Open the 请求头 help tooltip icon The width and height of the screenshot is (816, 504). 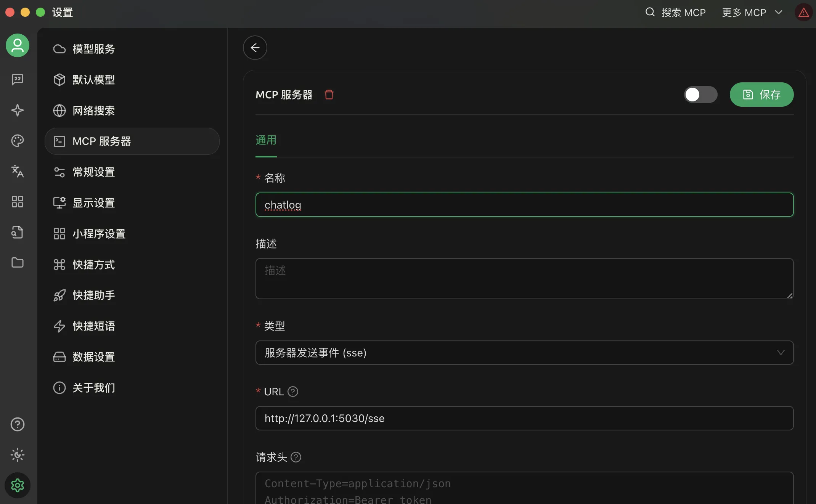click(295, 457)
